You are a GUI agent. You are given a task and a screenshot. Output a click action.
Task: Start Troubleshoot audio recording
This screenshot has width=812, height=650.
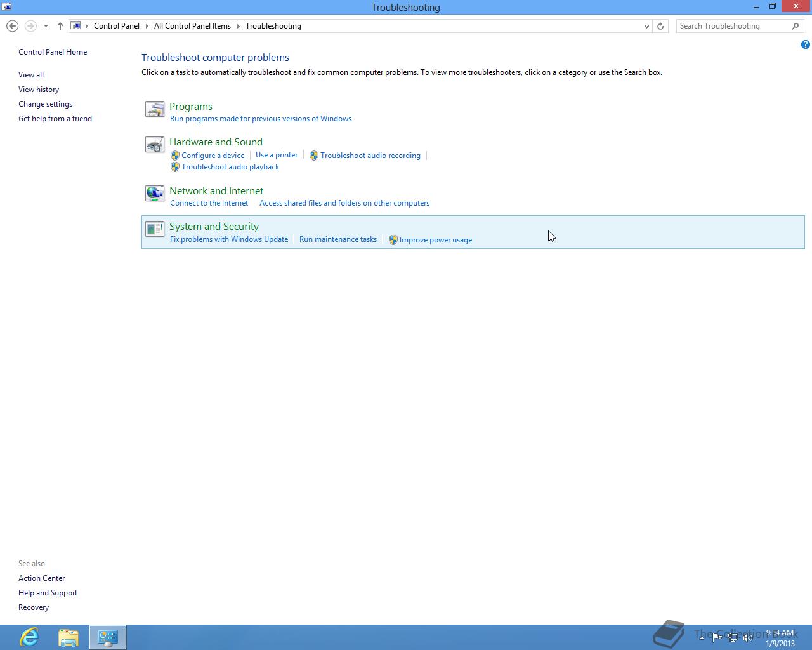tap(370, 156)
